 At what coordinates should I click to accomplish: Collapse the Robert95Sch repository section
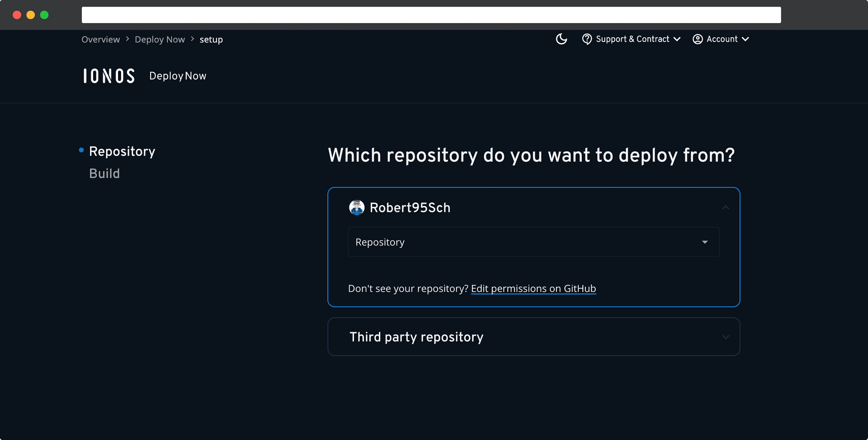pos(725,207)
